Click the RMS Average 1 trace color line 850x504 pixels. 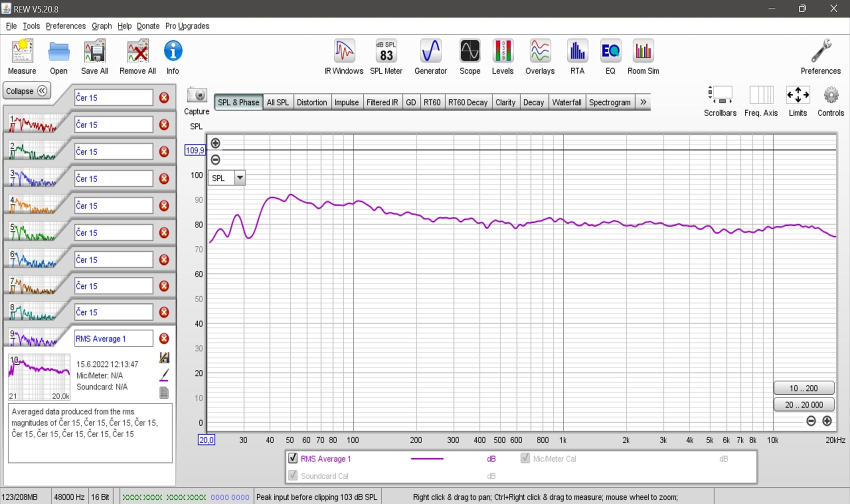point(427,458)
